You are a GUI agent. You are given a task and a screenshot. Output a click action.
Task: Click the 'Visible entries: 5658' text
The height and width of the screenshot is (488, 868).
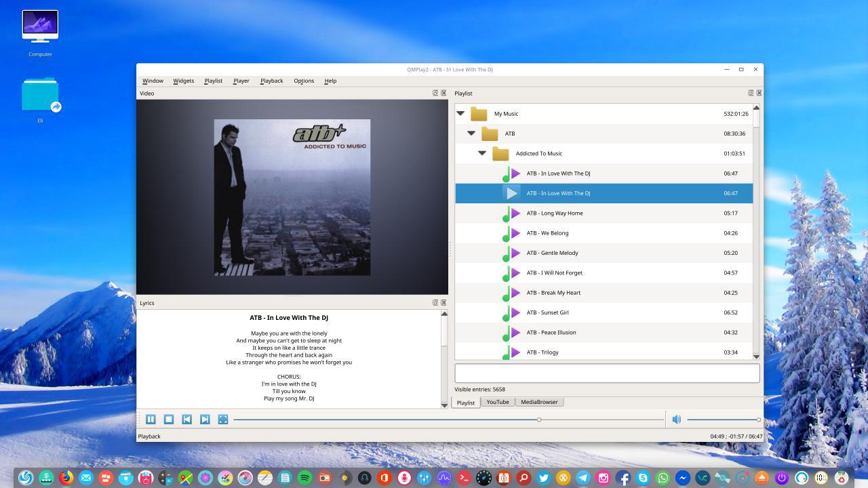pyautogui.click(x=479, y=390)
